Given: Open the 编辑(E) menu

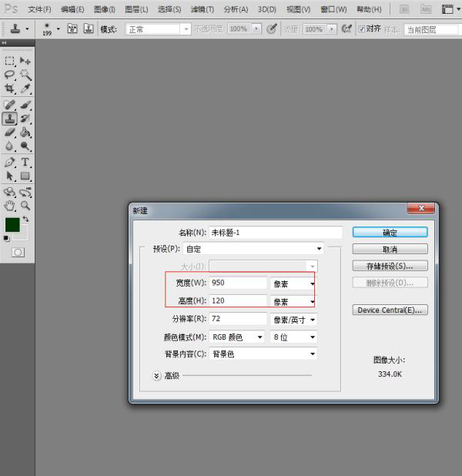Looking at the screenshot, I should (72, 9).
